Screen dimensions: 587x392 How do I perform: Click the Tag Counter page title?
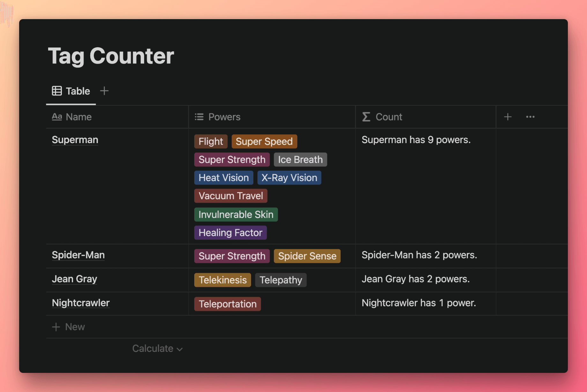tap(111, 56)
